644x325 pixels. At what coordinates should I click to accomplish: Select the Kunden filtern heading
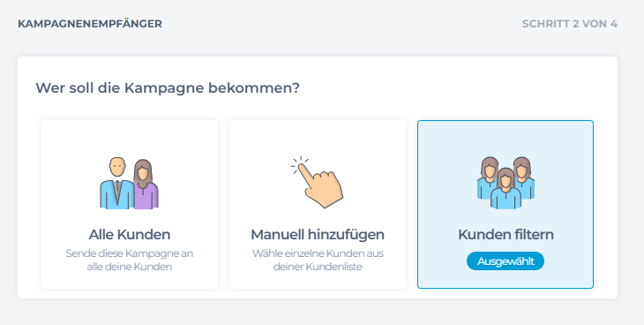tap(505, 235)
